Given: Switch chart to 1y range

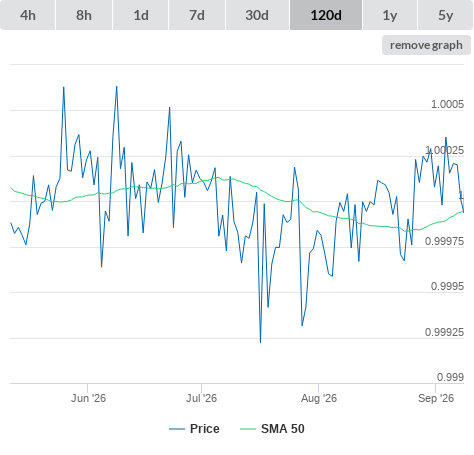Looking at the screenshot, I should click(390, 15).
